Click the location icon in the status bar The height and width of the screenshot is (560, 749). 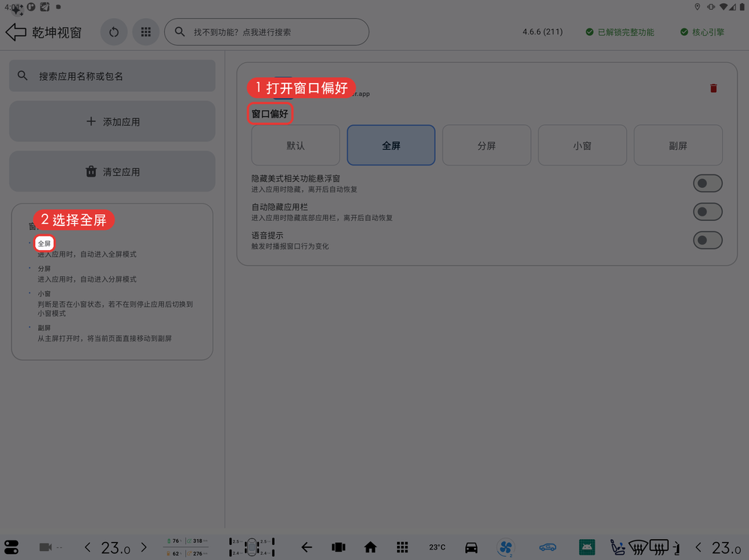[697, 7]
